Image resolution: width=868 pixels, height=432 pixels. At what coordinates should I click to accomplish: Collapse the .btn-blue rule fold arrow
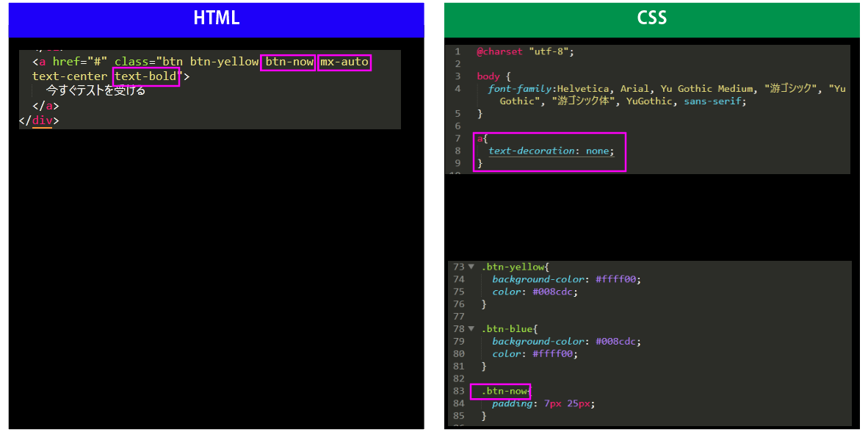click(471, 329)
